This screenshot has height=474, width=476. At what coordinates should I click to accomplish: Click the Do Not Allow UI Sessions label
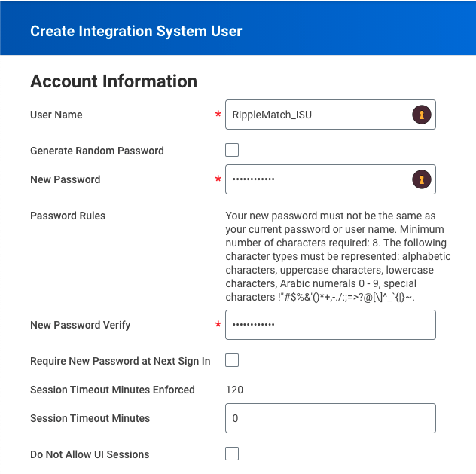coord(90,454)
